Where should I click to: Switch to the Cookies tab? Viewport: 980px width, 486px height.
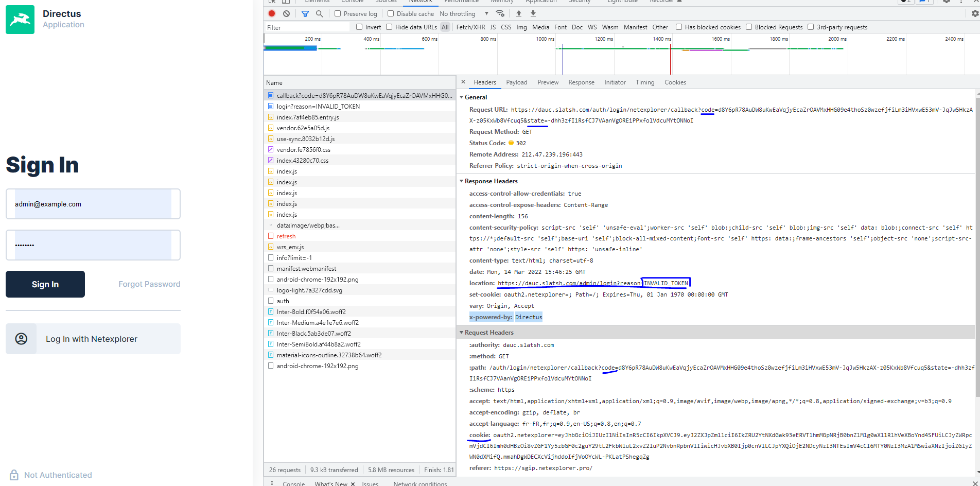pyautogui.click(x=675, y=82)
